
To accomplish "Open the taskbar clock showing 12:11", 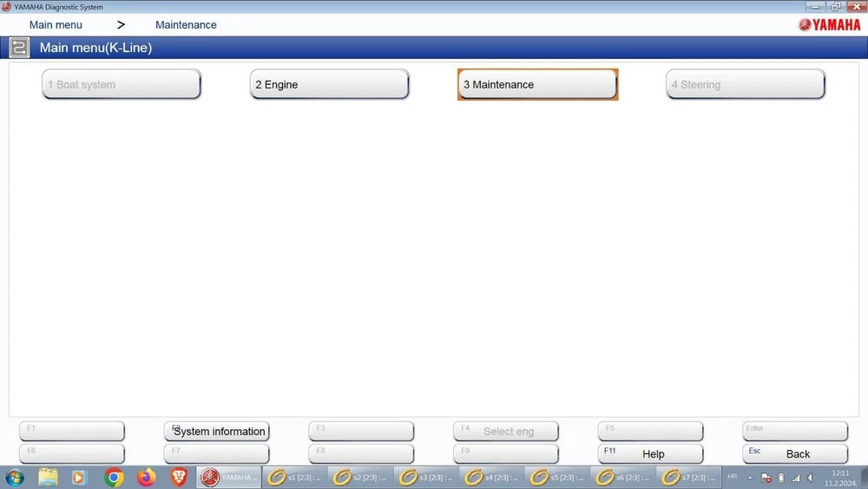I will (x=840, y=478).
